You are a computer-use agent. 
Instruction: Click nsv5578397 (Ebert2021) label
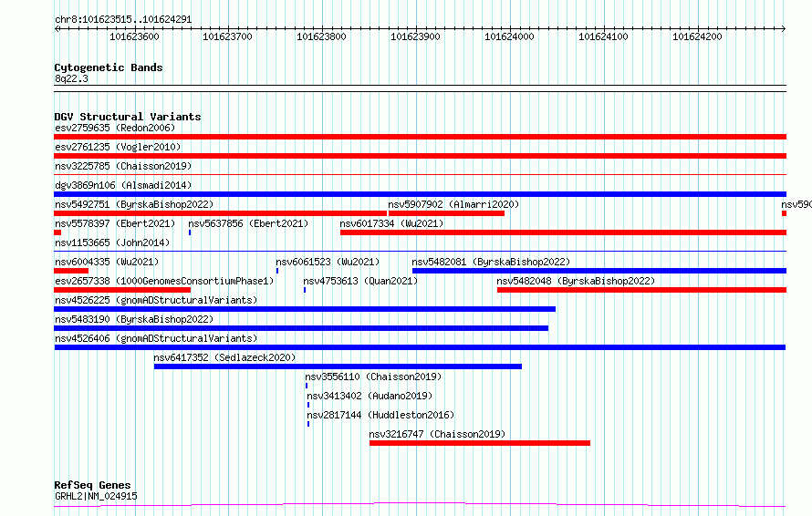pyautogui.click(x=115, y=223)
